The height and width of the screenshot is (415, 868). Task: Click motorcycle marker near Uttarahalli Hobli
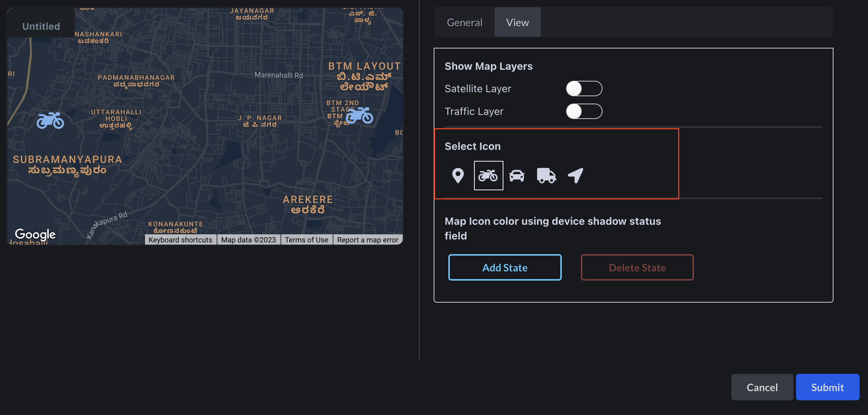(x=50, y=121)
